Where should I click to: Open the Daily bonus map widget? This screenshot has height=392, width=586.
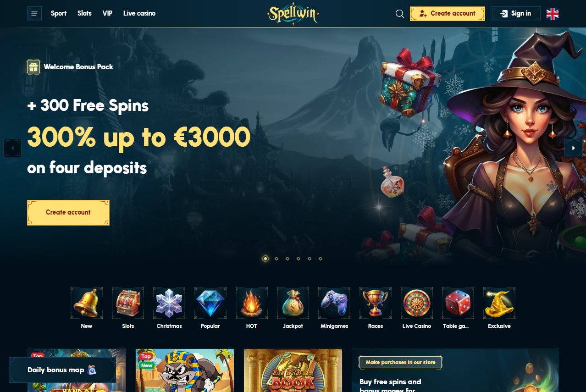[62, 370]
